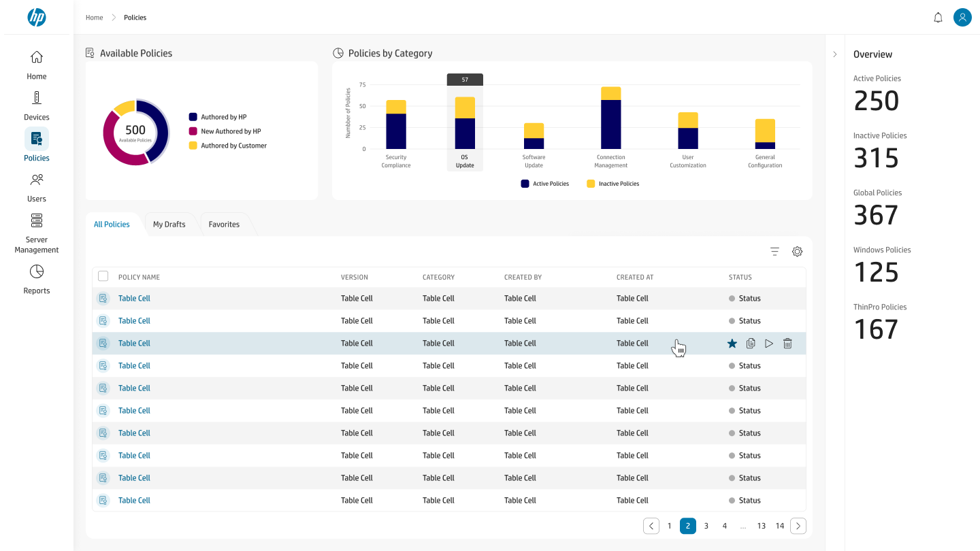The image size is (980, 551).
Task: Sort by the Created At column header
Action: (x=635, y=278)
